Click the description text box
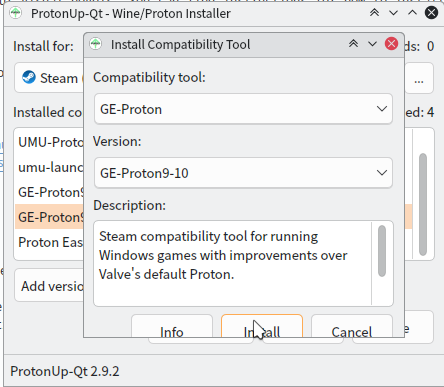 point(243,263)
